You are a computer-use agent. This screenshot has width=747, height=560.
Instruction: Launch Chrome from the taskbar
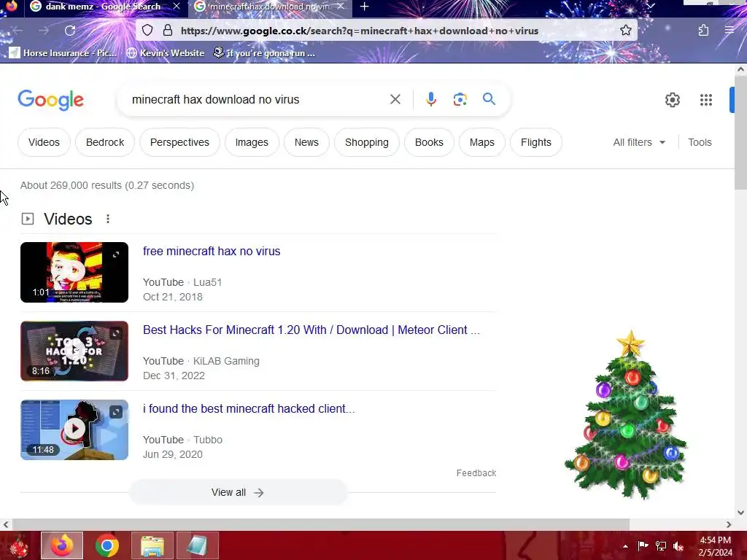pos(107,545)
